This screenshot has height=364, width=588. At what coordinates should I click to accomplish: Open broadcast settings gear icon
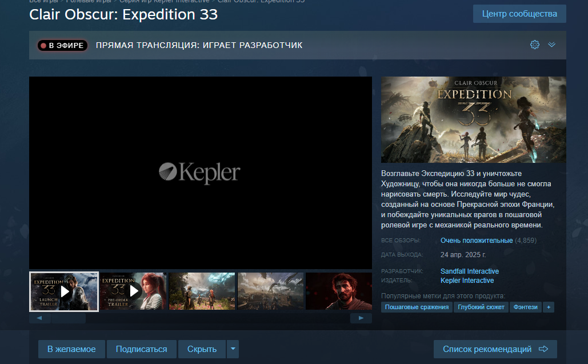pyautogui.click(x=535, y=45)
